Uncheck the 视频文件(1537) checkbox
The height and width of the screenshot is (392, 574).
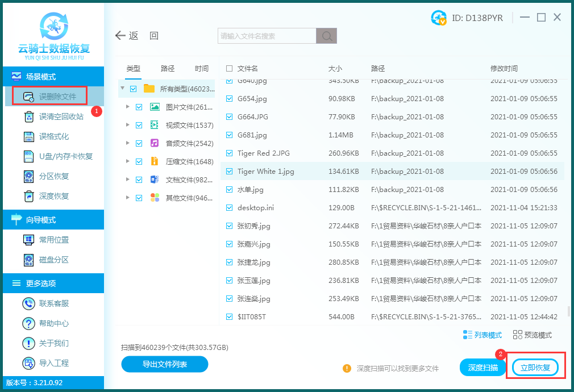coord(139,125)
